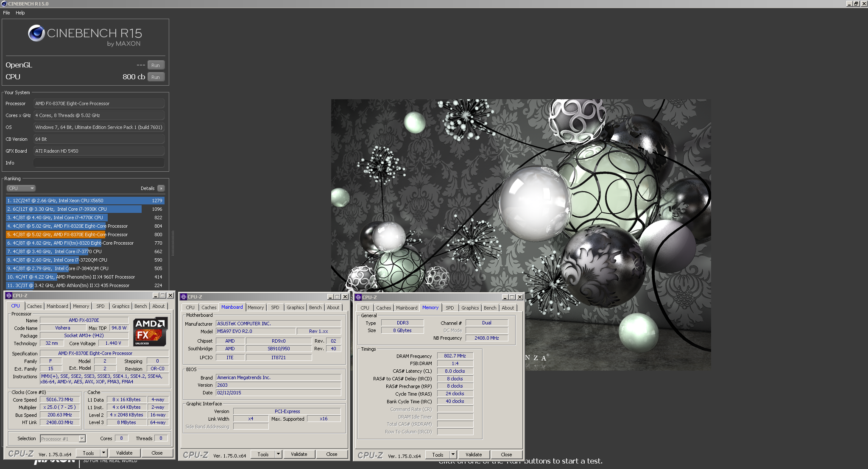This screenshot has height=469, width=868.
Task: Click the Details arrow icon in Ranking
Action: [x=161, y=188]
